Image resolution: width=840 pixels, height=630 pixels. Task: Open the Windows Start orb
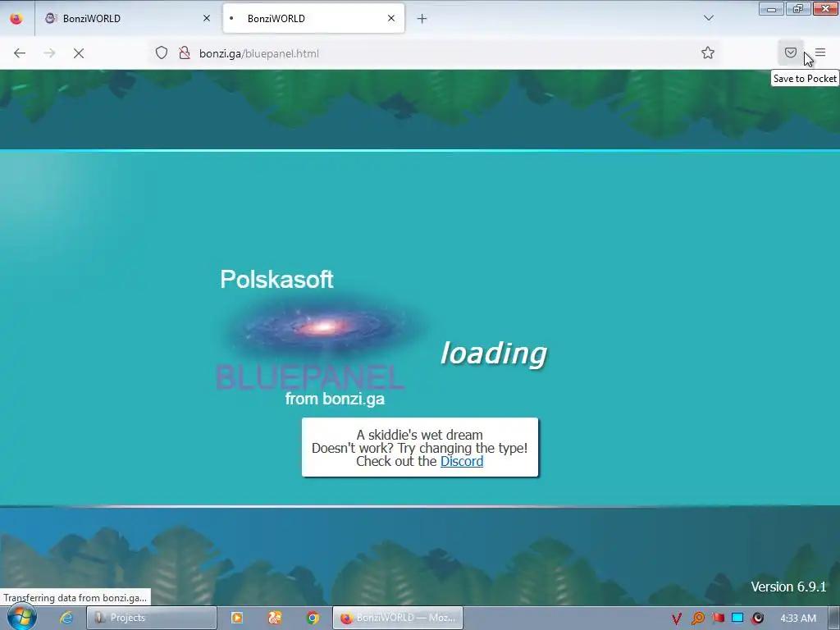pyautogui.click(x=21, y=618)
